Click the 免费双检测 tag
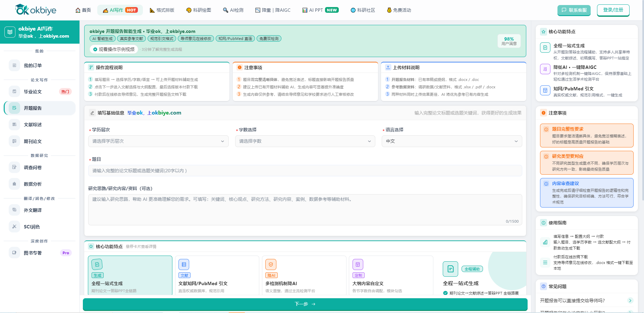Image resolution: width=644 pixels, height=313 pixels. (269, 39)
